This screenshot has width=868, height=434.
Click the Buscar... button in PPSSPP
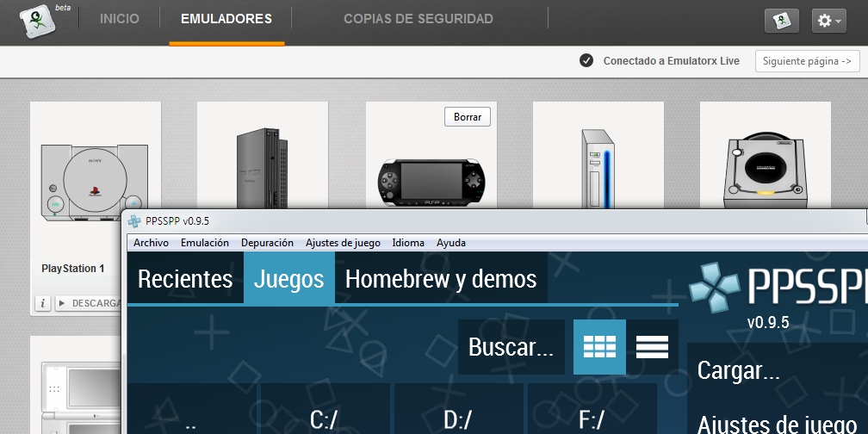tap(511, 347)
